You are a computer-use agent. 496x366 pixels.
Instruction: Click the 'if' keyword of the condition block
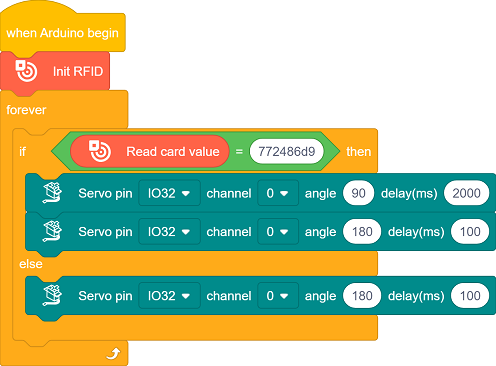[x=22, y=152]
